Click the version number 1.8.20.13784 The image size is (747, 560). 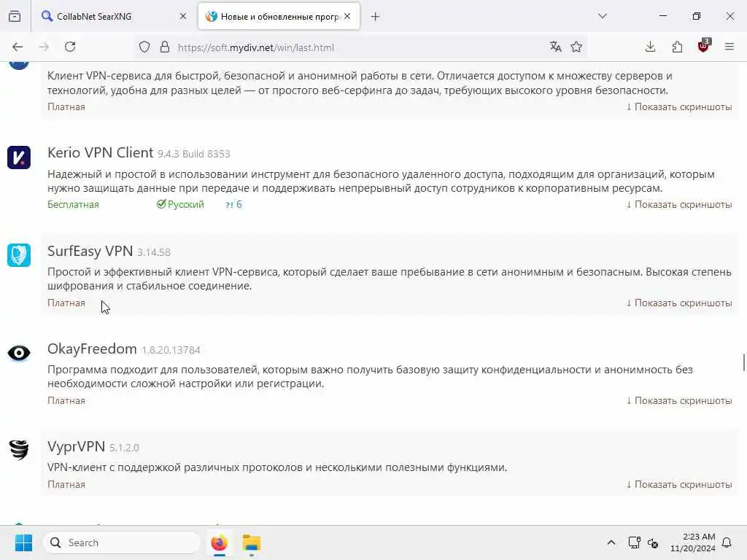click(171, 350)
